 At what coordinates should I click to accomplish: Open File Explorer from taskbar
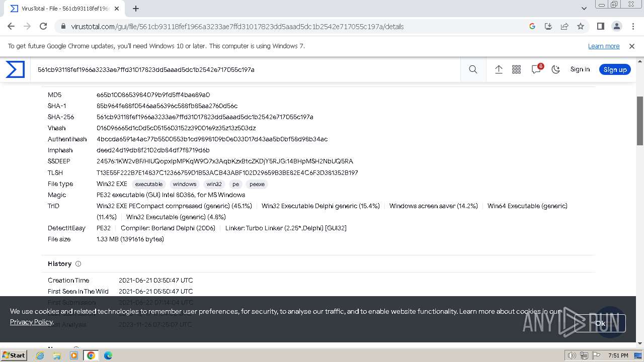click(x=57, y=355)
